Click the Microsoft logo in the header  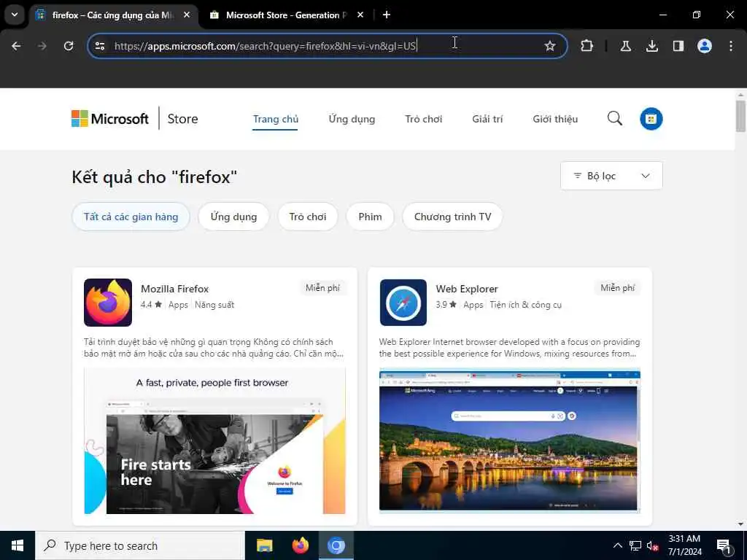tap(110, 119)
